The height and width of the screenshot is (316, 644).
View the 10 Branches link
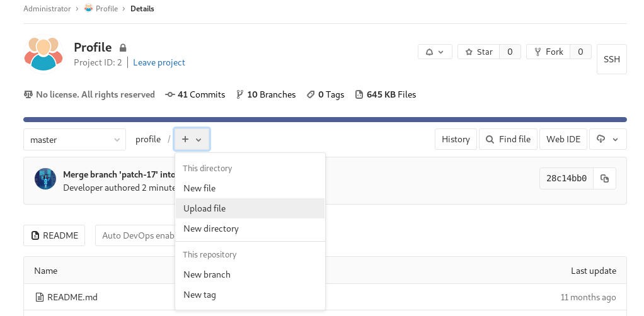click(266, 94)
